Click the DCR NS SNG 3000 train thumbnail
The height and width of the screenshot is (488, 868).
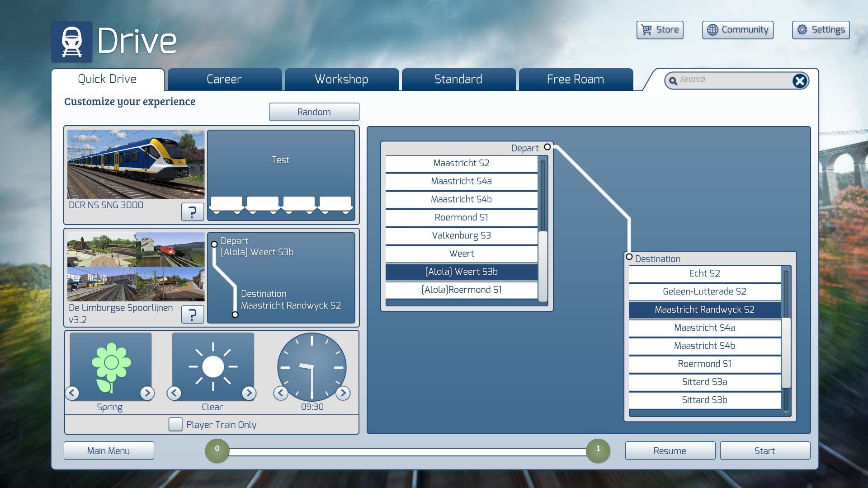tap(136, 164)
